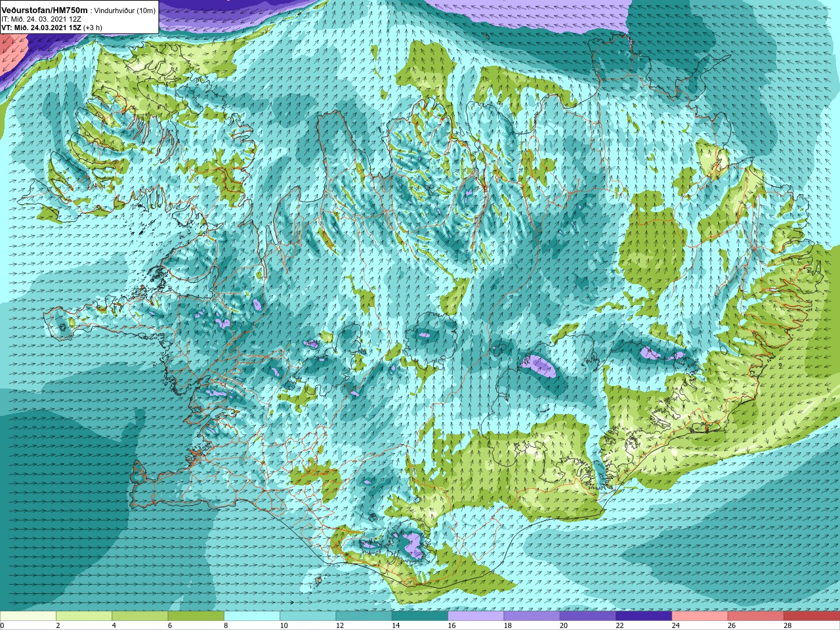Click the 20–22 violet legend swatch

pyautogui.click(x=588, y=616)
